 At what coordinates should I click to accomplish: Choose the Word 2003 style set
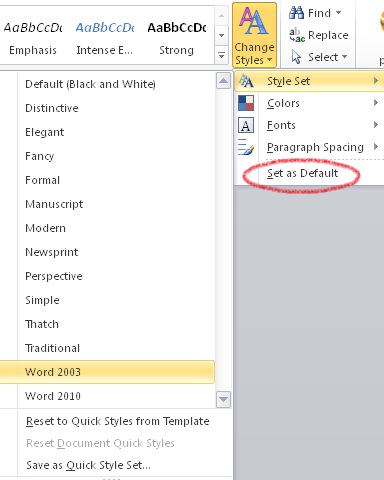(x=107, y=372)
